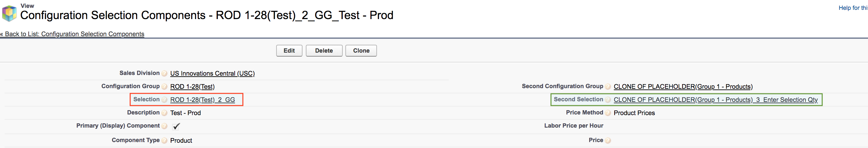
Task: Click the help icon next to Selection
Action: (x=164, y=100)
